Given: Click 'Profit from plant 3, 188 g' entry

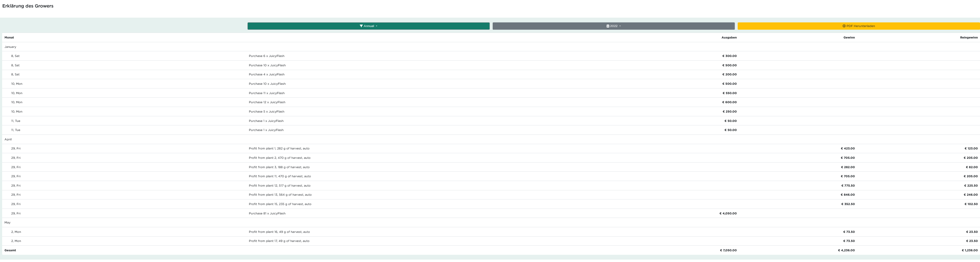Looking at the screenshot, I should click(279, 167).
